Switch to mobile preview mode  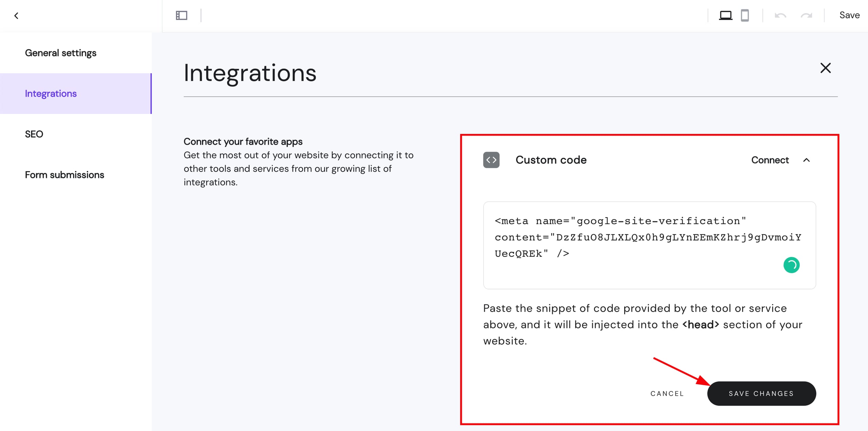point(745,15)
